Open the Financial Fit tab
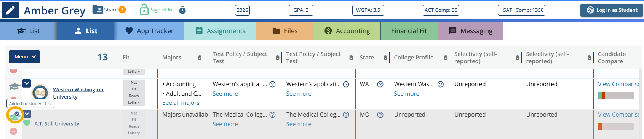The width and height of the screenshot is (644, 139). coord(409,31)
